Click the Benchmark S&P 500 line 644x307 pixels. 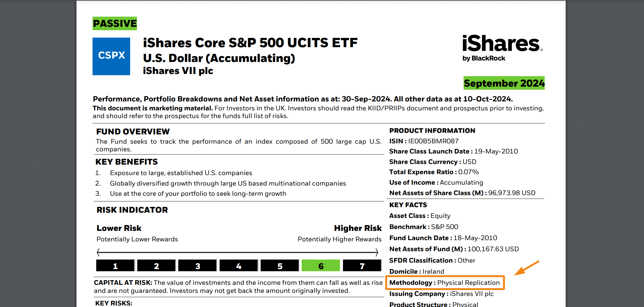click(x=424, y=227)
